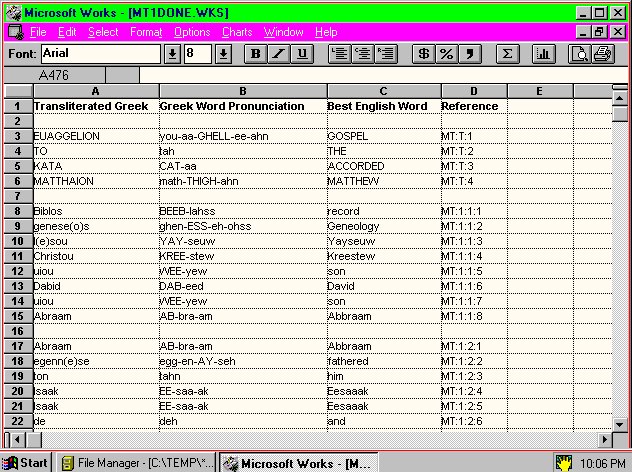Click the font size field showing 8

[198, 54]
